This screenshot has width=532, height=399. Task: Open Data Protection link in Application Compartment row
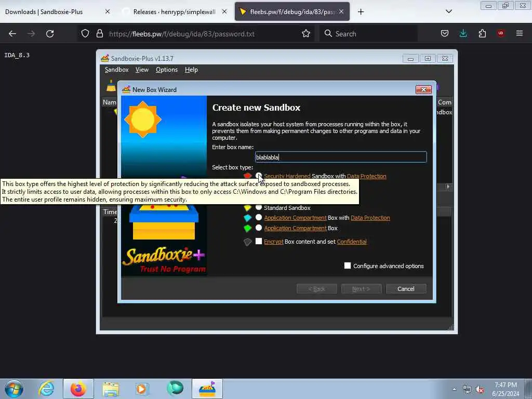tap(370, 218)
